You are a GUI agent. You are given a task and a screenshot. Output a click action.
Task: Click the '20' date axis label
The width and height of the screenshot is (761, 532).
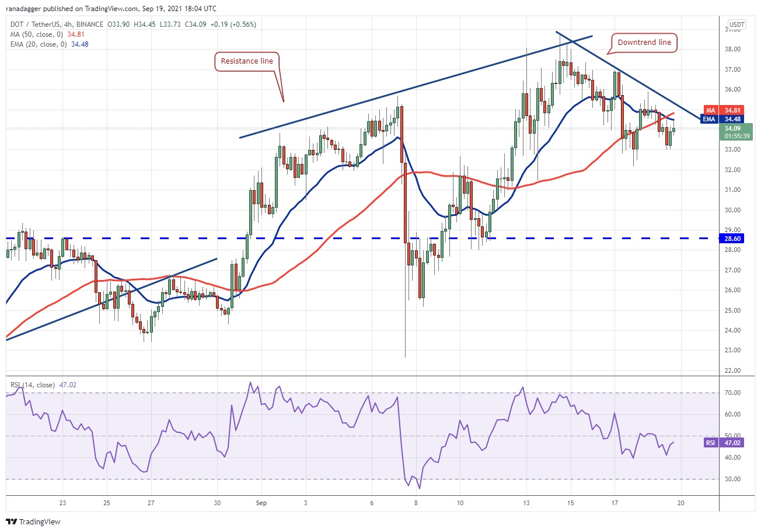tap(680, 503)
